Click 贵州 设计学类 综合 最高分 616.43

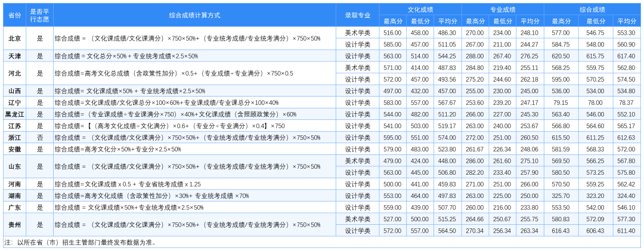coord(561,231)
